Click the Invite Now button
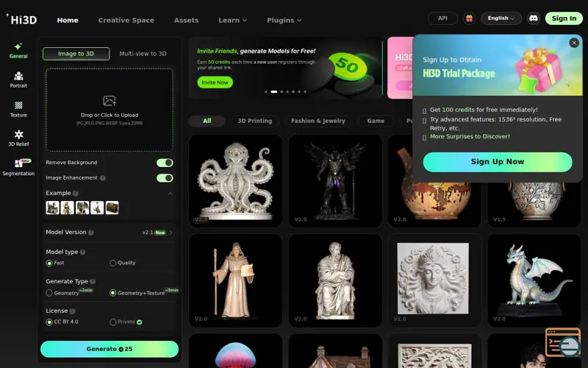 click(x=215, y=82)
